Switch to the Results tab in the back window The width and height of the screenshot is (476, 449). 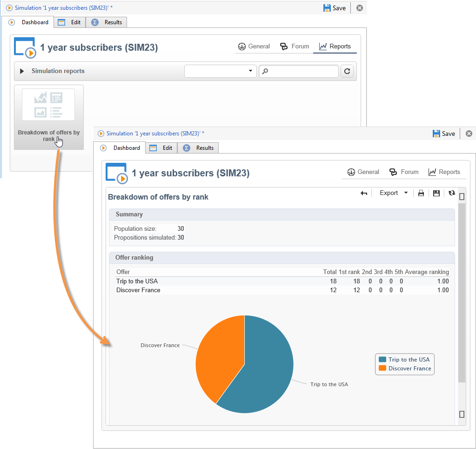pyautogui.click(x=107, y=22)
